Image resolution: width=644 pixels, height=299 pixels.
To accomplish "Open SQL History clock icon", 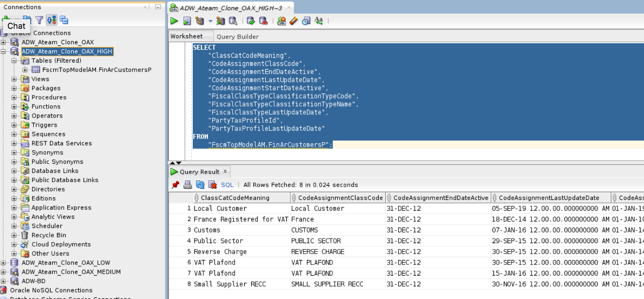I will pyautogui.click(x=306, y=21).
